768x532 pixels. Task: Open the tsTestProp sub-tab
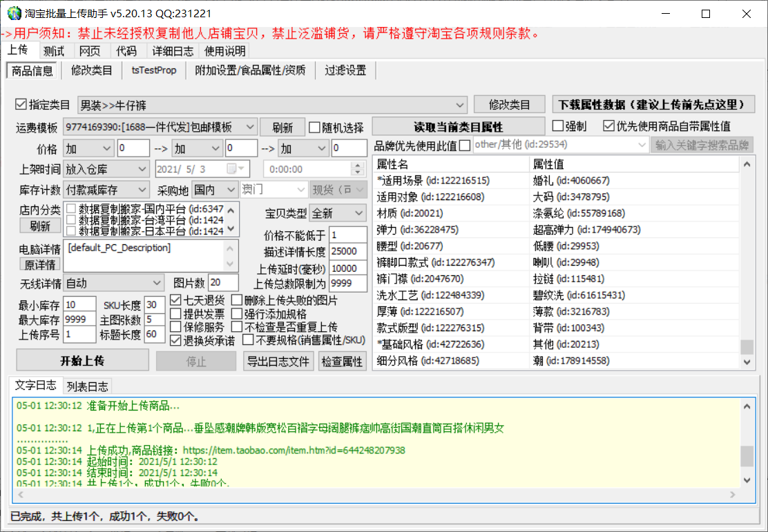click(x=154, y=70)
